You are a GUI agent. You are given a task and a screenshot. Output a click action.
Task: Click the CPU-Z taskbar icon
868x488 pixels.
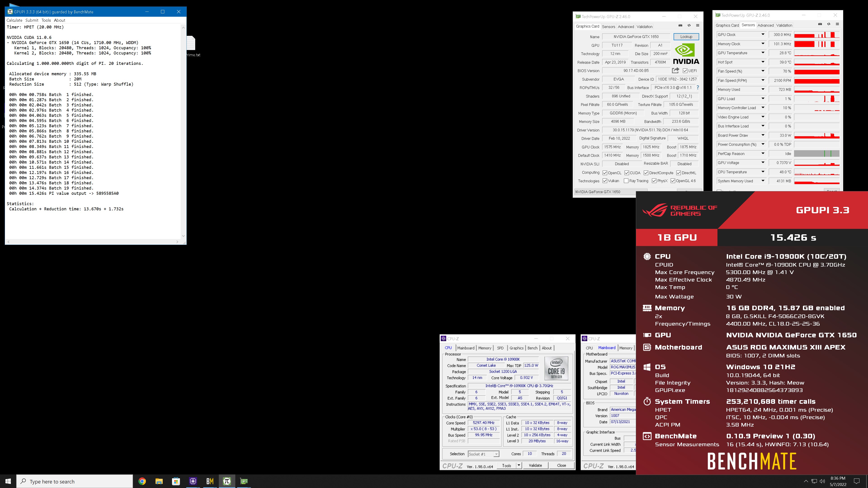[193, 481]
